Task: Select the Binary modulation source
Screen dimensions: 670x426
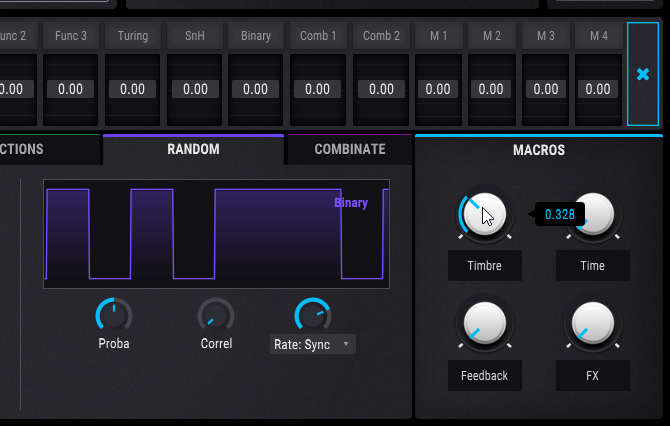Action: pyautogui.click(x=256, y=35)
